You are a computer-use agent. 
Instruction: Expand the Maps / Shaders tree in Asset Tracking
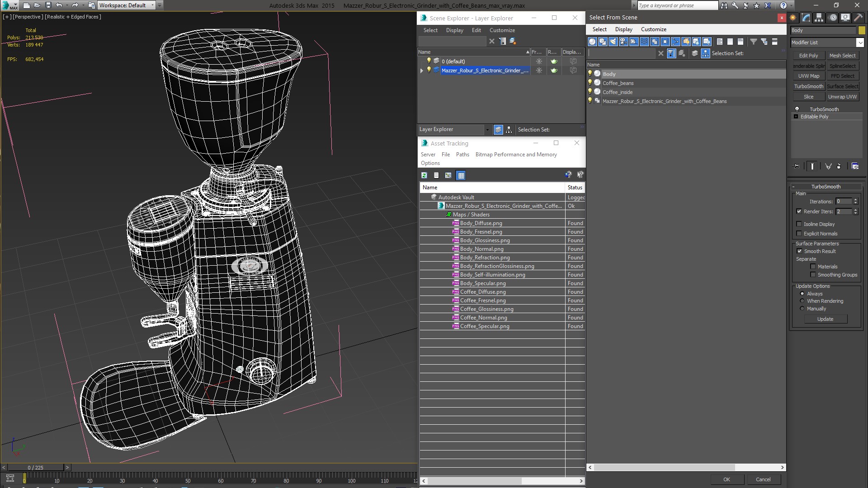(x=448, y=214)
